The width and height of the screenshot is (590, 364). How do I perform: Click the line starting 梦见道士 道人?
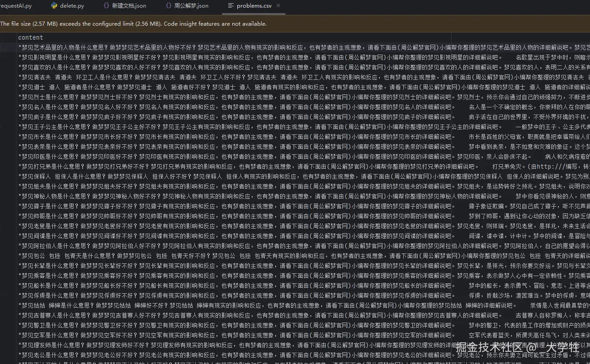[x=304, y=87]
